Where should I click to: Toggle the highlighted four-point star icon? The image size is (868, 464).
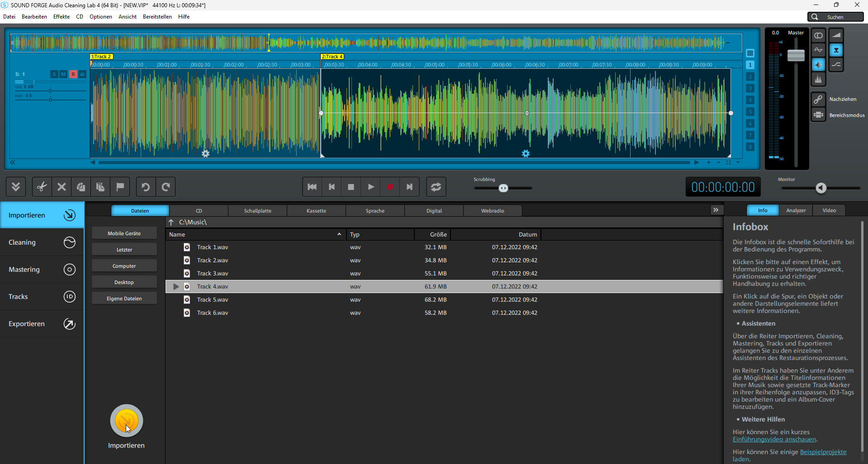pos(818,65)
